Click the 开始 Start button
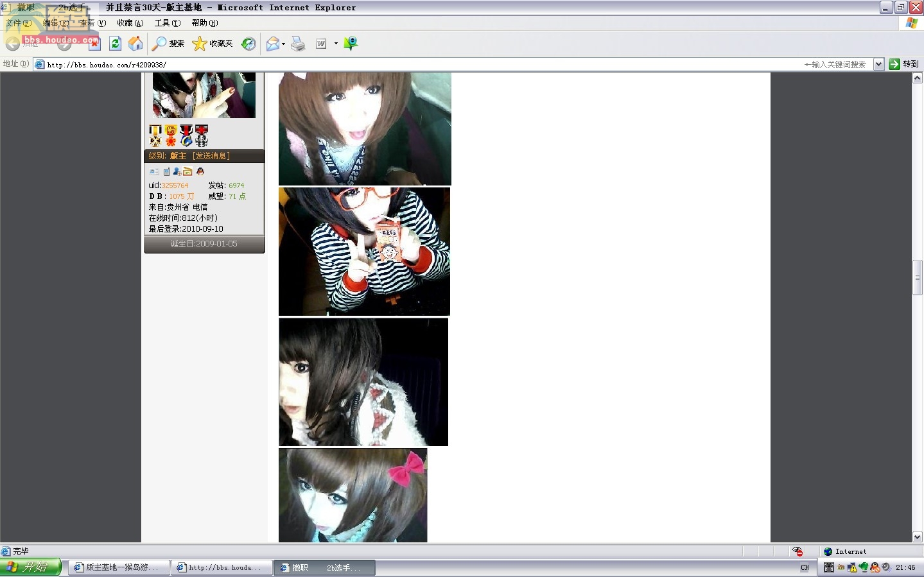 31,567
